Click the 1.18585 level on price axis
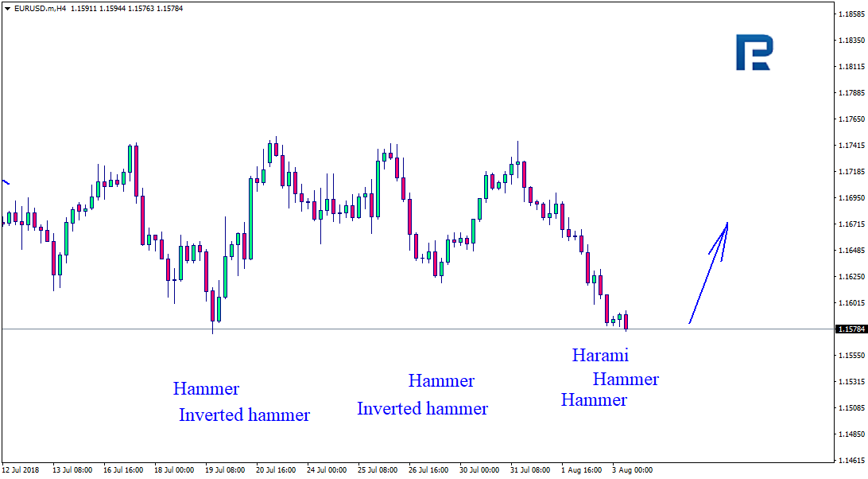 (x=850, y=14)
